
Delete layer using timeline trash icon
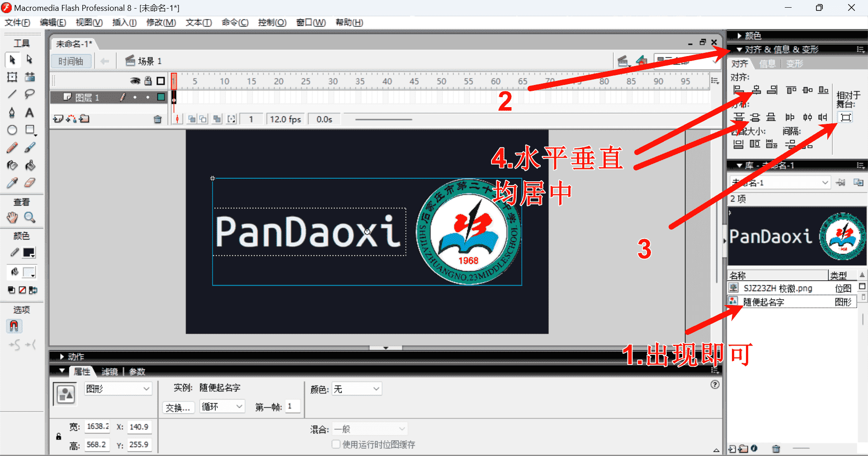(157, 119)
